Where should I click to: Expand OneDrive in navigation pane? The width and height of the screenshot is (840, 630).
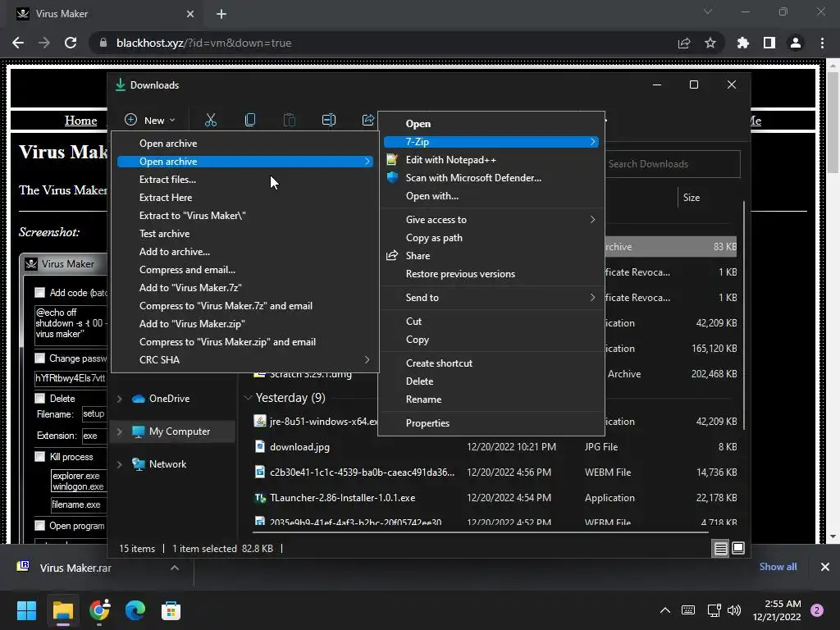point(120,399)
